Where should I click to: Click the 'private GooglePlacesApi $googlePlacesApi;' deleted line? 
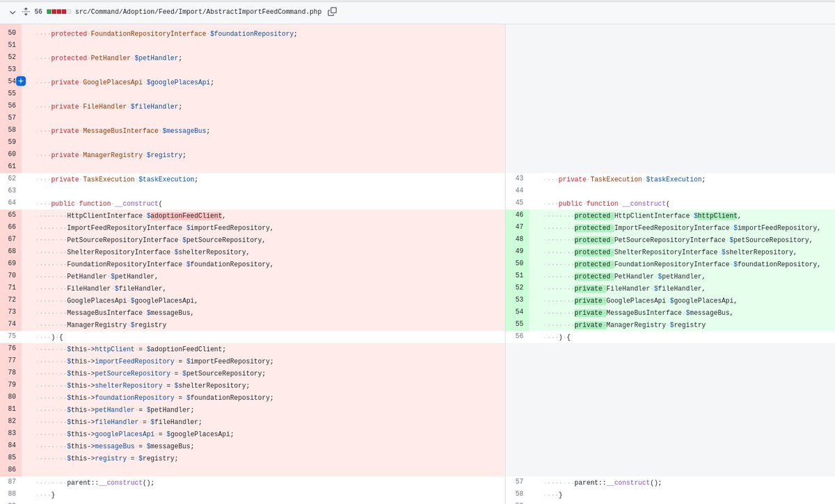[x=132, y=82]
